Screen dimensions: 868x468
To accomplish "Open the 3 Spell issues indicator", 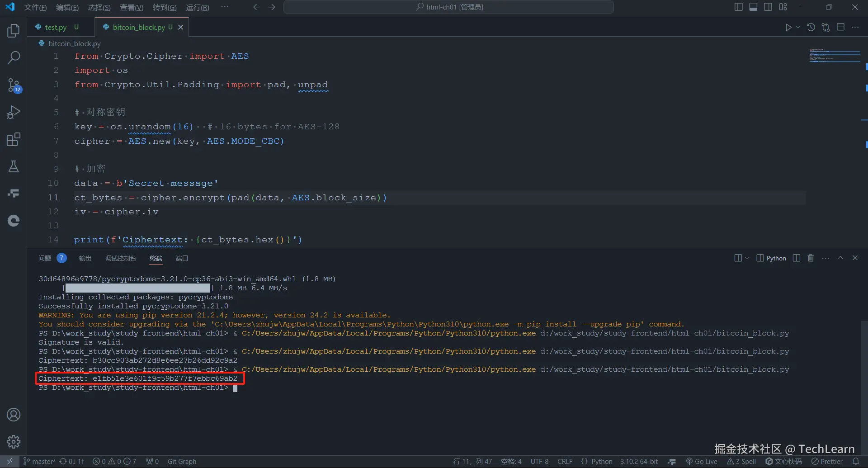I will coord(741,462).
